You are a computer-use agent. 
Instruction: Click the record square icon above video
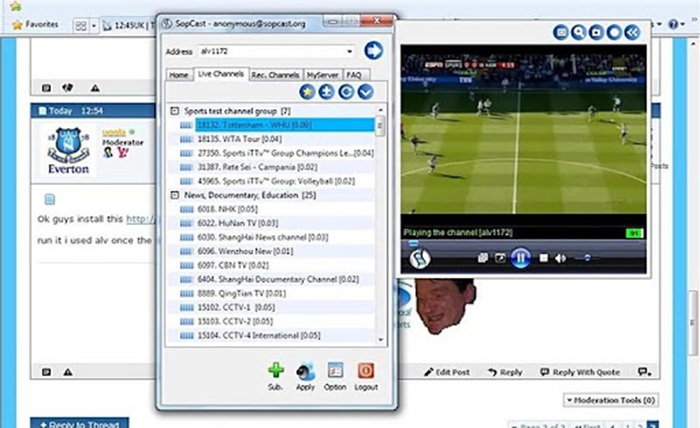(596, 32)
